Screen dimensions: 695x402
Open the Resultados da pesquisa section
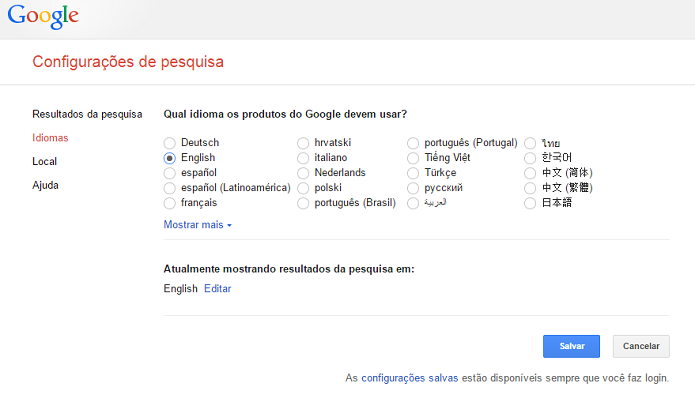point(87,114)
